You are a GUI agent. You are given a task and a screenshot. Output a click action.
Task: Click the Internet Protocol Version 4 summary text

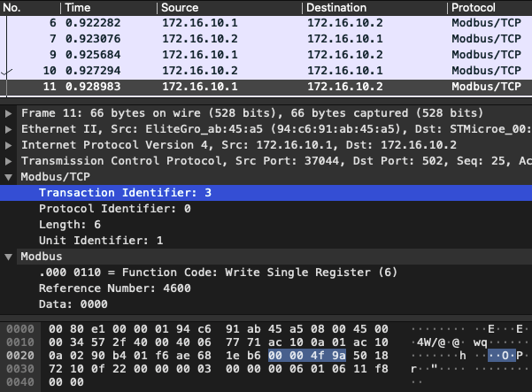[239, 145]
